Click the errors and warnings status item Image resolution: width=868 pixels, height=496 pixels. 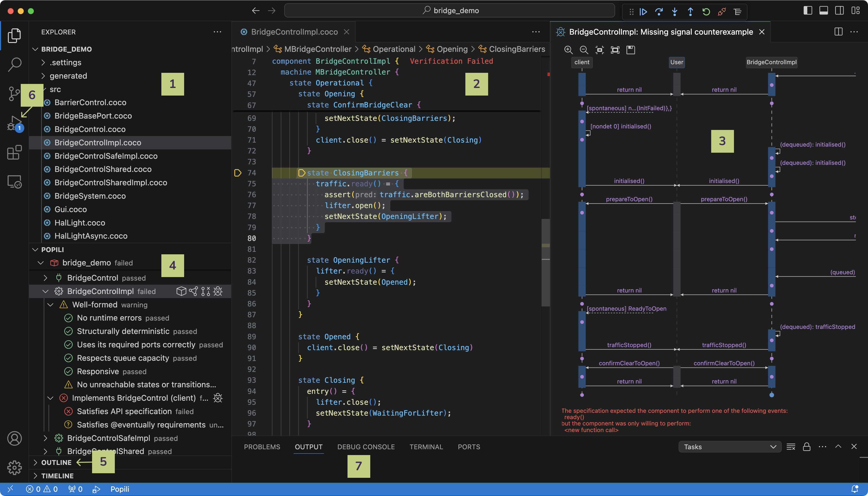42,489
